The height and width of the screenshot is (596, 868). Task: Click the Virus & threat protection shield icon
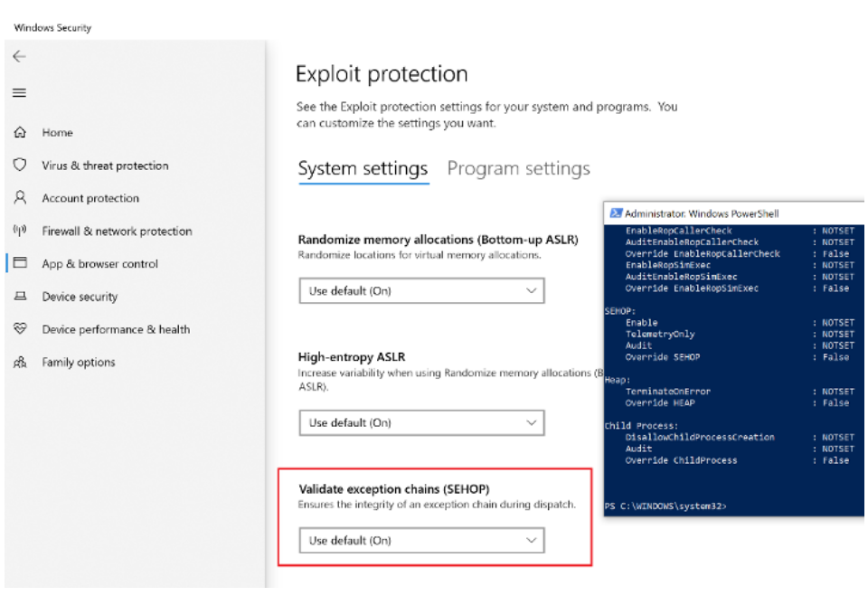click(x=19, y=166)
